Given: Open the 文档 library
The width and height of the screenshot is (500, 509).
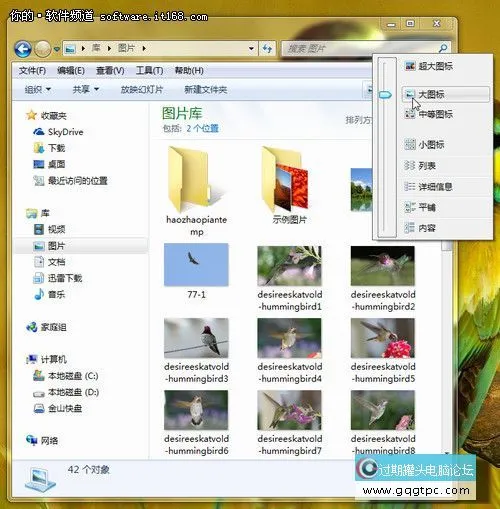Looking at the screenshot, I should [x=49, y=262].
